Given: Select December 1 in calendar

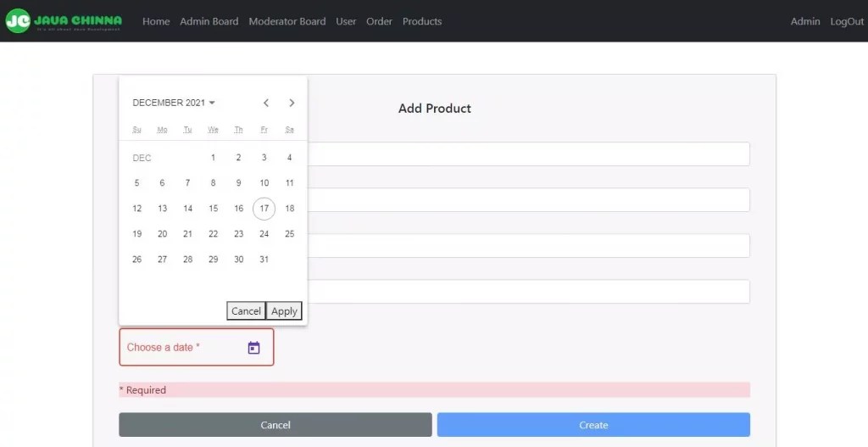Looking at the screenshot, I should click(x=213, y=157).
